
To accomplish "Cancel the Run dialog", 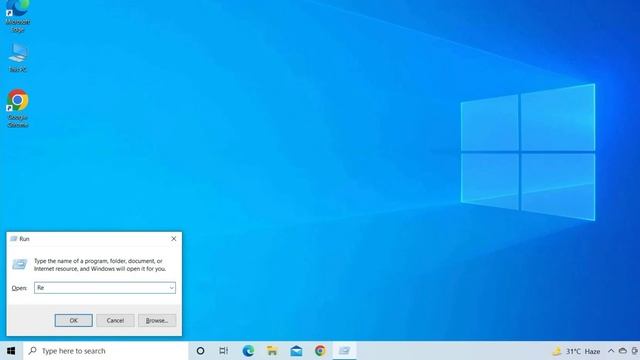I will [115, 320].
